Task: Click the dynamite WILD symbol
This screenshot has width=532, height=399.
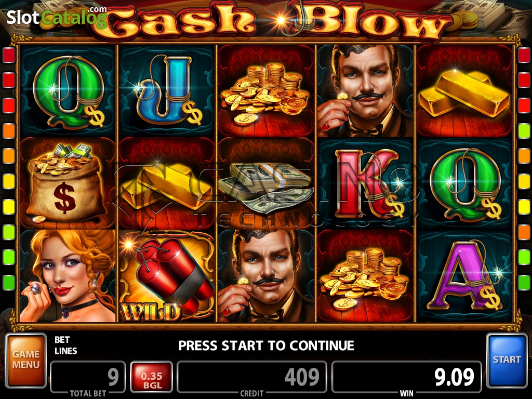Action: click(x=167, y=276)
